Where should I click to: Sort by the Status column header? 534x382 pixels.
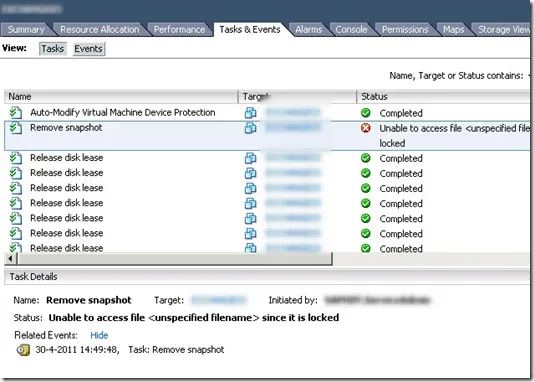[443, 97]
